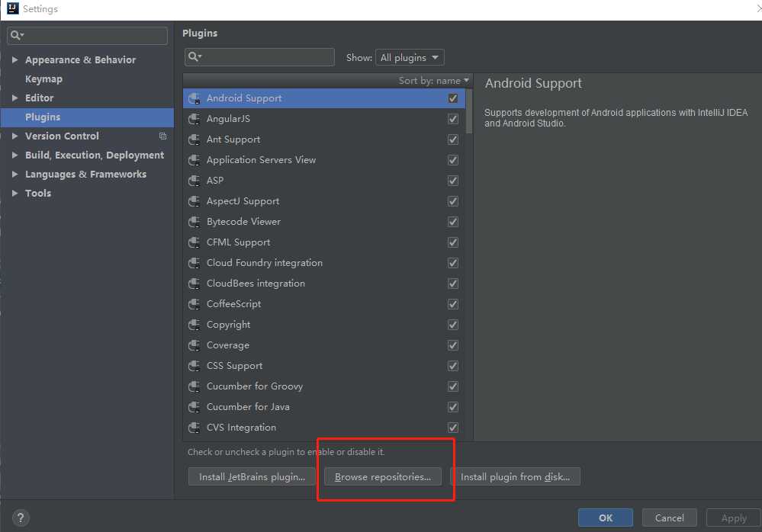Select the Cucumber for Groovy row
Image resolution: width=762 pixels, height=532 pixels.
point(324,386)
